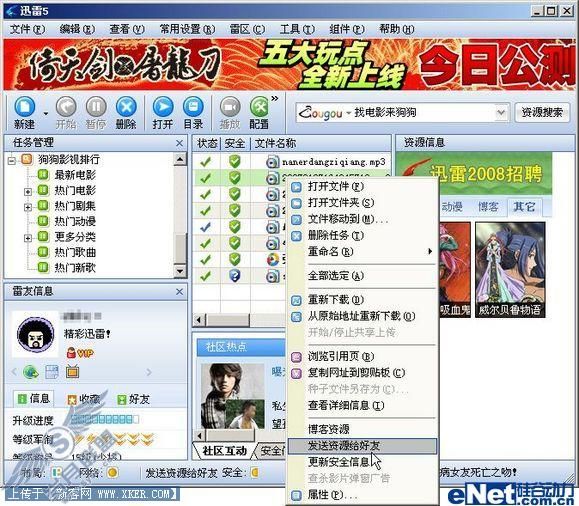Open the 新建 button dropdown arrow
Viewport: 579px width, 506px height.
point(45,113)
